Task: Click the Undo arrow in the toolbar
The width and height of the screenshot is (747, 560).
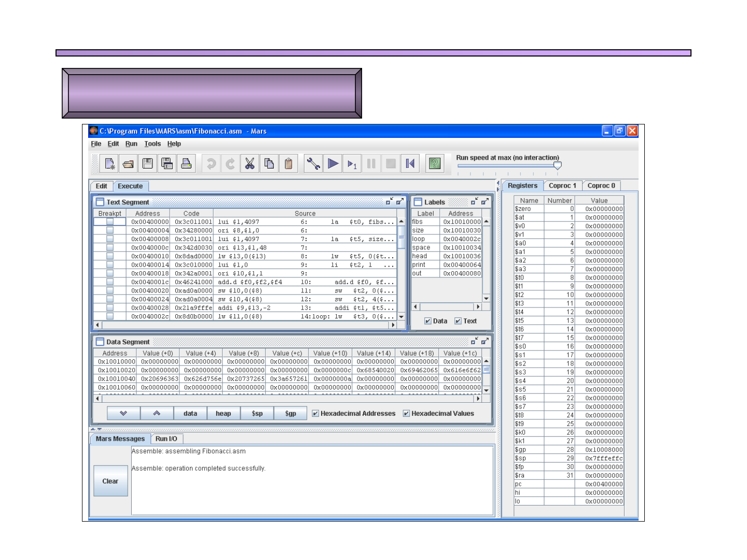Action: tap(211, 164)
